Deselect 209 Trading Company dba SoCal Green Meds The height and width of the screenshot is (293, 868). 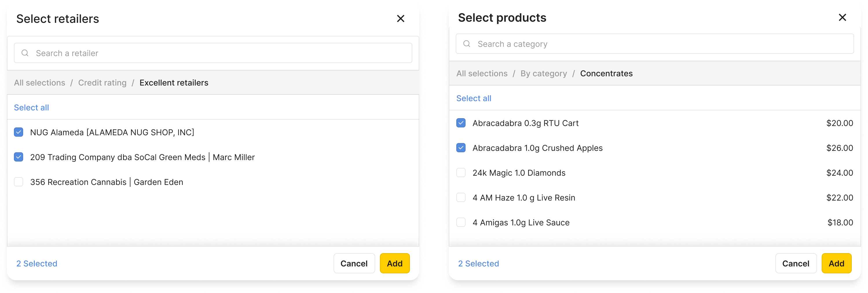19,157
